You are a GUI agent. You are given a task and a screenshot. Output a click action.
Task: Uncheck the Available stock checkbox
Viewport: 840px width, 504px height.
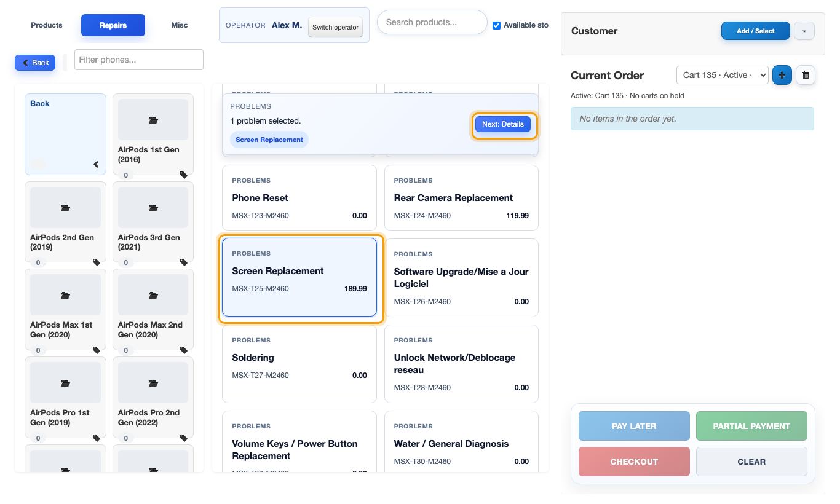click(x=496, y=25)
